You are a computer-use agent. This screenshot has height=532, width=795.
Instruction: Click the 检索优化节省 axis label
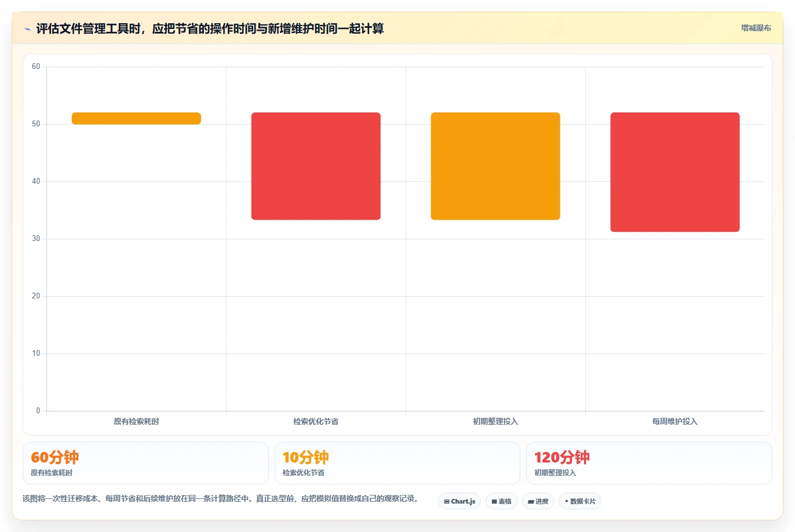tap(316, 421)
